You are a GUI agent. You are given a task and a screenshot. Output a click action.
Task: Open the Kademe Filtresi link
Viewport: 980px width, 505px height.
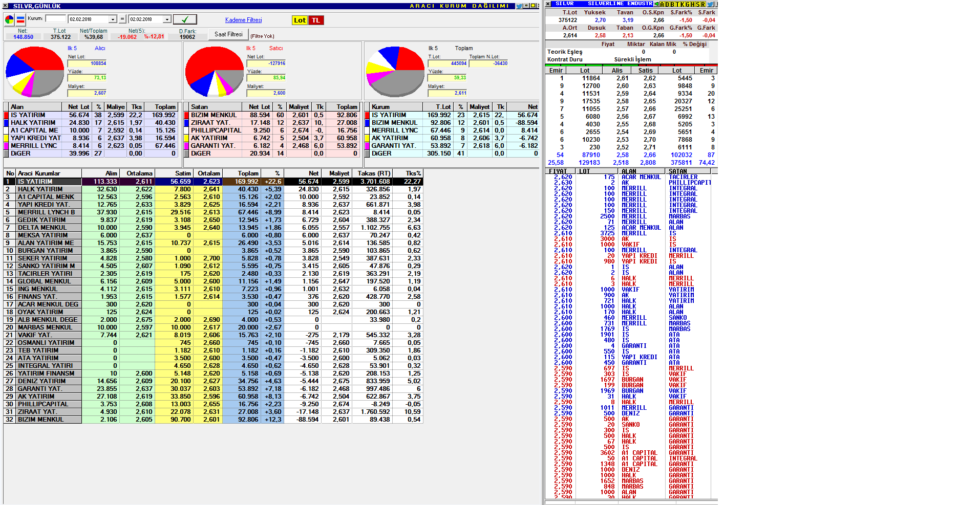tap(243, 20)
